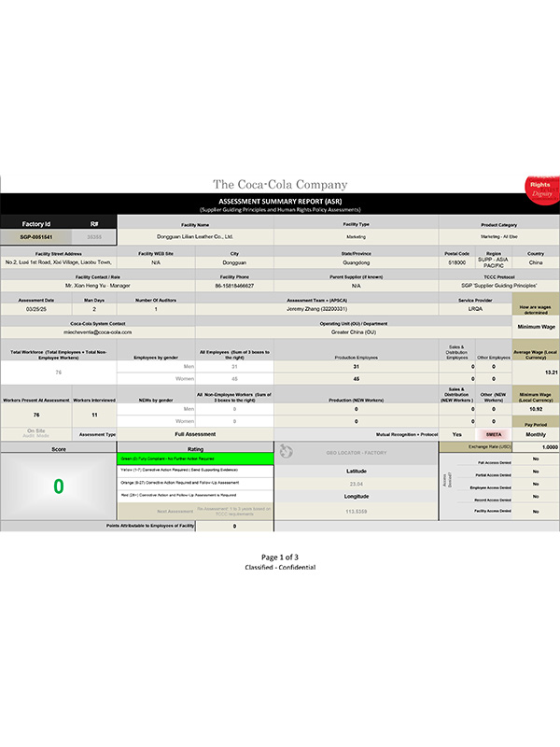560x747 pixels.
Task: Select postal code 518000
Action: click(456, 262)
